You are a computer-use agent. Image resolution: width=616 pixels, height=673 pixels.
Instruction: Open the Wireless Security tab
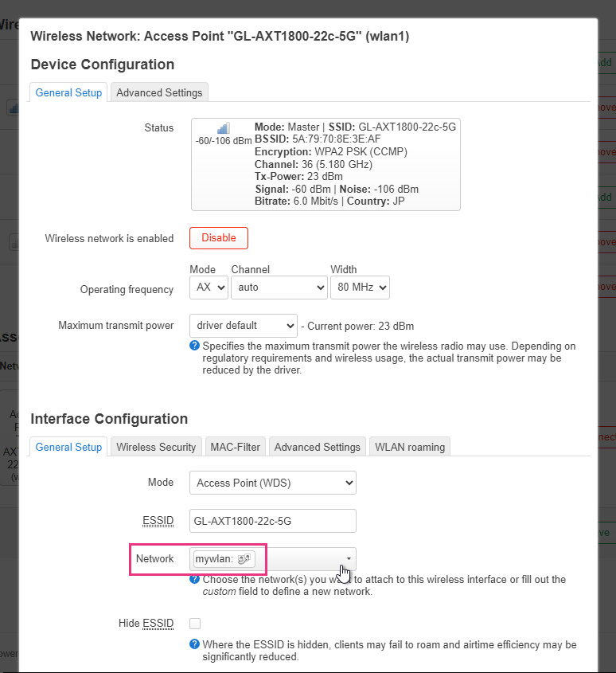coord(156,448)
